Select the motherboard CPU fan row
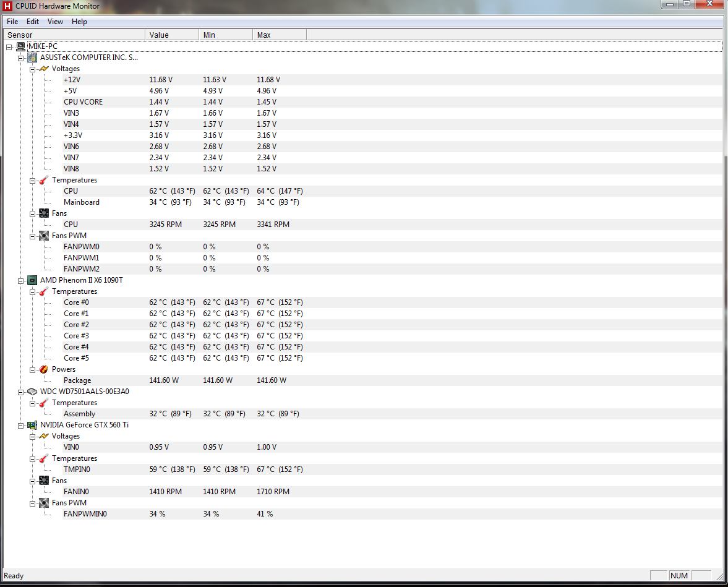 coord(393,225)
